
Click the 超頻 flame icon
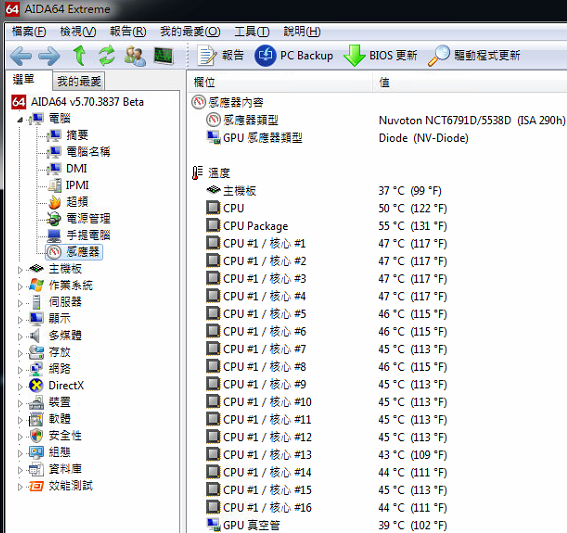pos(55,202)
